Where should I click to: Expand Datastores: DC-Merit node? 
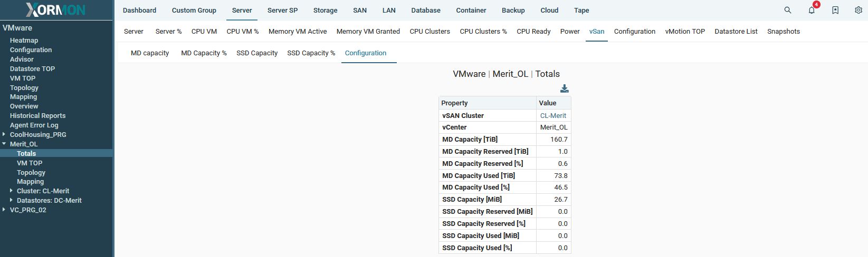click(x=12, y=200)
